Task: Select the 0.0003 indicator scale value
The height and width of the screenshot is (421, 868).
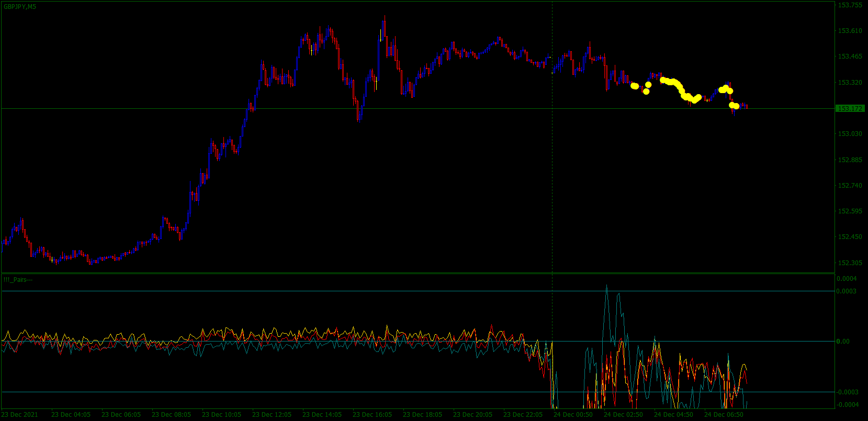Action: (x=847, y=291)
